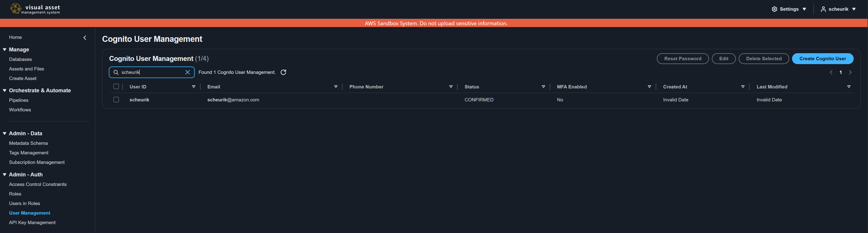Collapse the side navigation panel
This screenshot has height=233, width=868.
[x=85, y=38]
